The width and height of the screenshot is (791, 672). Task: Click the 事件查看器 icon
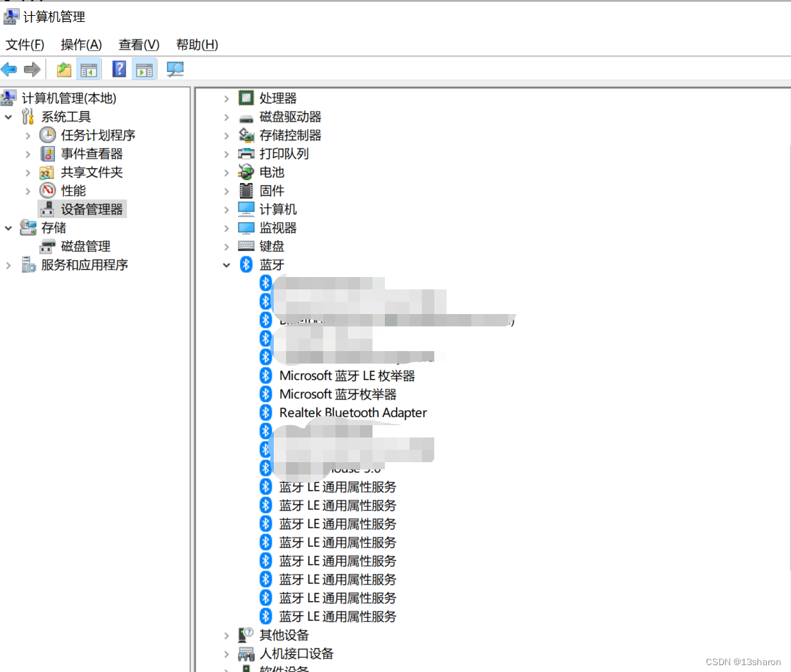[47, 153]
